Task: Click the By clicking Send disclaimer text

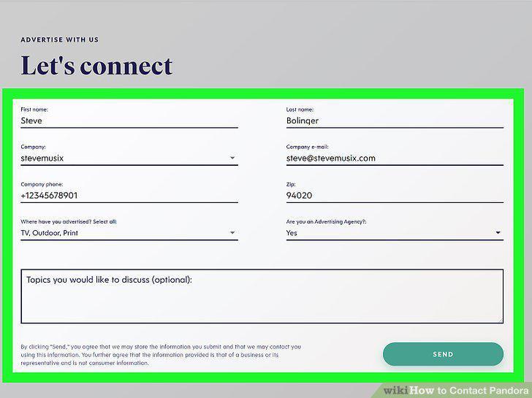Action: pos(161,355)
